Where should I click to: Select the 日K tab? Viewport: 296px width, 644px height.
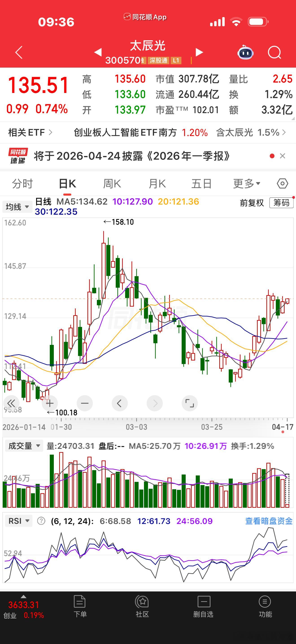coord(67,184)
